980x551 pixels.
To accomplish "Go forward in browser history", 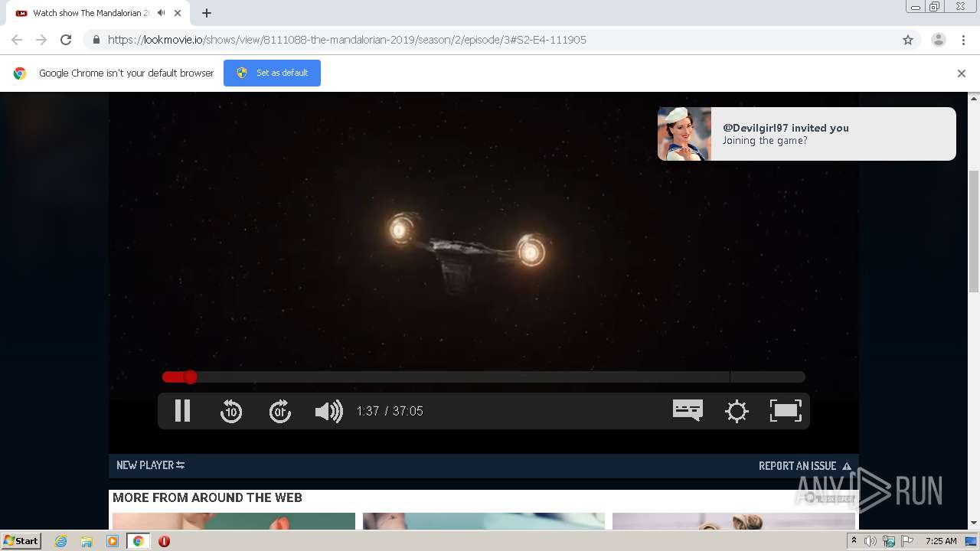I will (x=41, y=40).
